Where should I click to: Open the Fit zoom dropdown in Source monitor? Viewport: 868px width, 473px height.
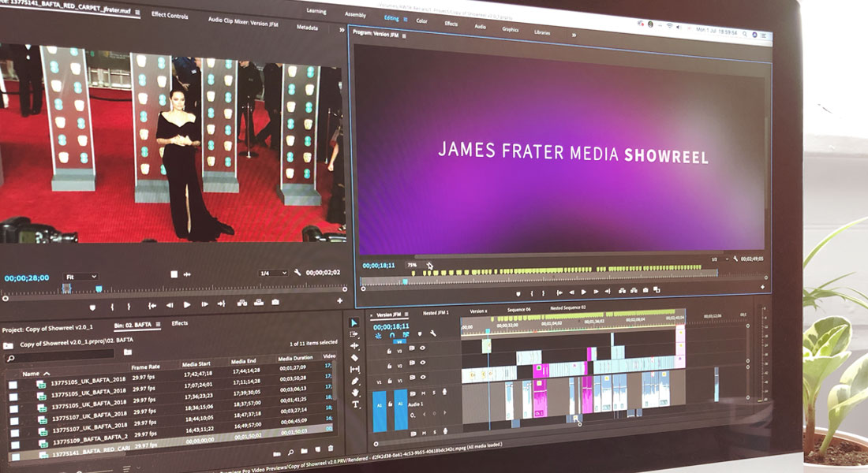click(x=81, y=277)
